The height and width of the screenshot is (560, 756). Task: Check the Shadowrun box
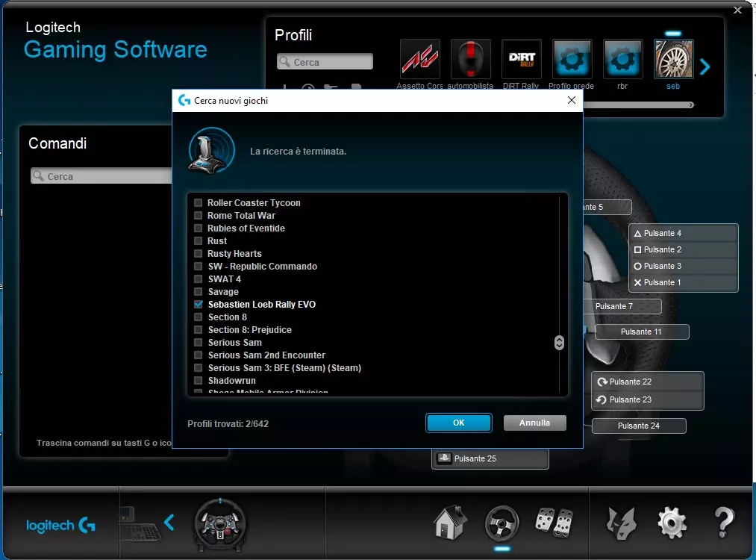click(x=199, y=380)
